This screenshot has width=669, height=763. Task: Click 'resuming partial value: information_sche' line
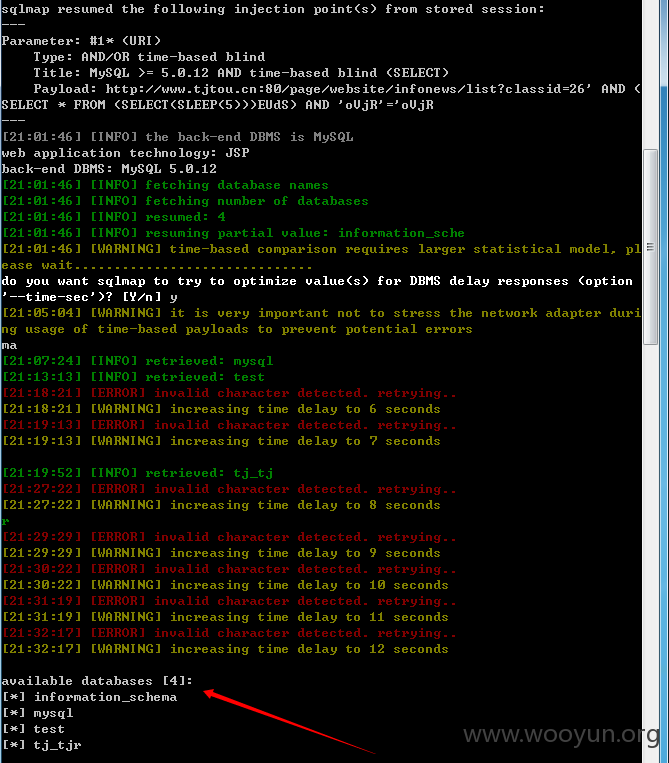(234, 233)
